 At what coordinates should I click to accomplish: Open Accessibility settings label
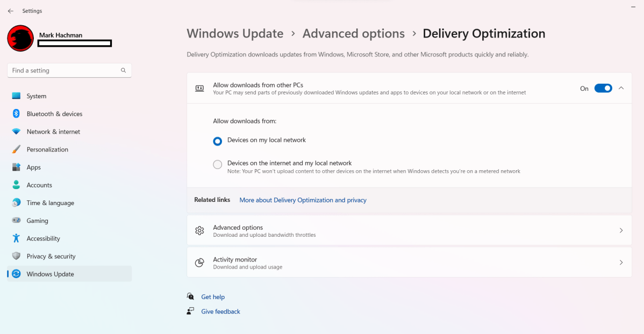[43, 238]
